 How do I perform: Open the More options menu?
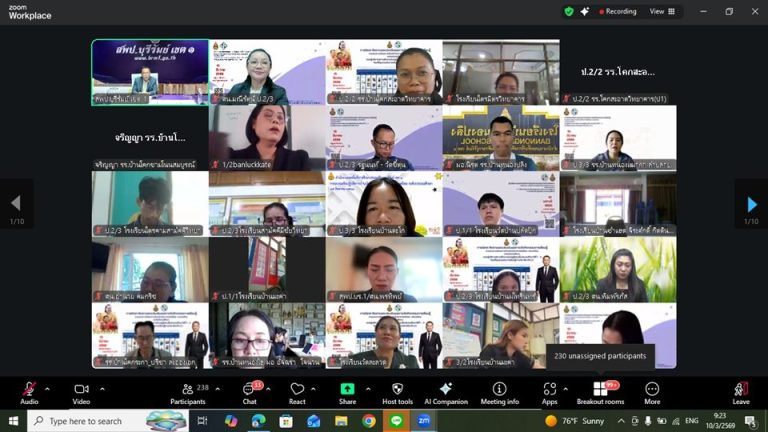coord(652,391)
